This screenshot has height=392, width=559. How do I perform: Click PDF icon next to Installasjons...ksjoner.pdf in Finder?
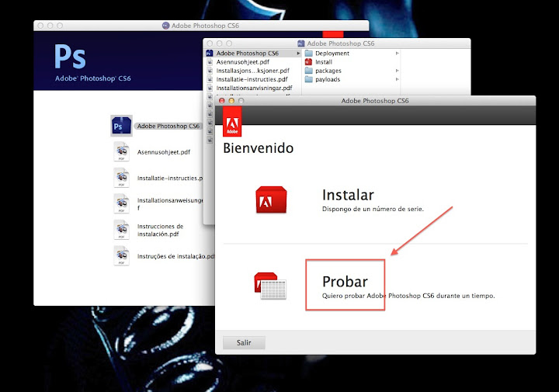pyautogui.click(x=210, y=71)
